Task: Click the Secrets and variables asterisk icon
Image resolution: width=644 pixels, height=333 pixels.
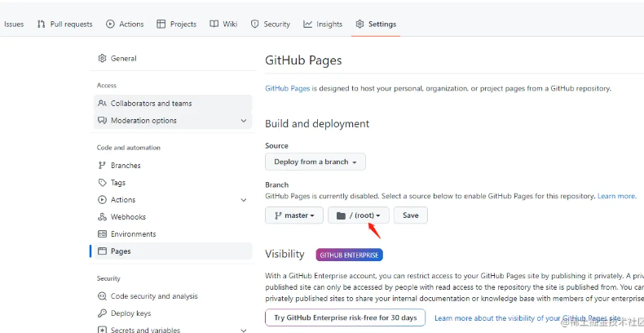Action: click(x=102, y=330)
